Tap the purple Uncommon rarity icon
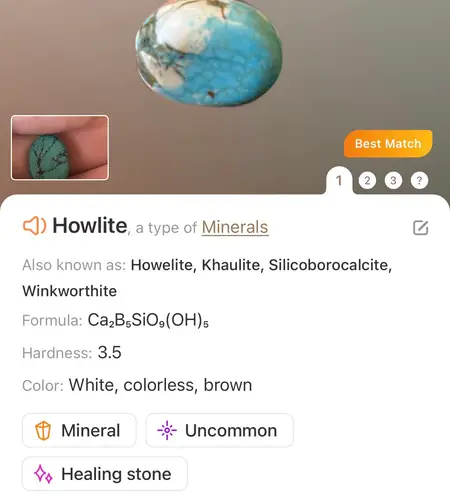Viewport: 450px width, 495px height. (x=167, y=430)
